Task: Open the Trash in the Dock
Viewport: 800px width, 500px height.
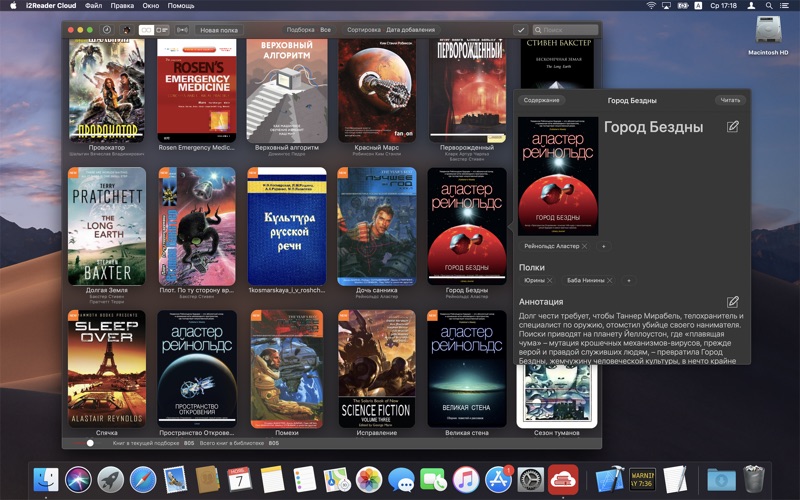Action: tap(754, 480)
